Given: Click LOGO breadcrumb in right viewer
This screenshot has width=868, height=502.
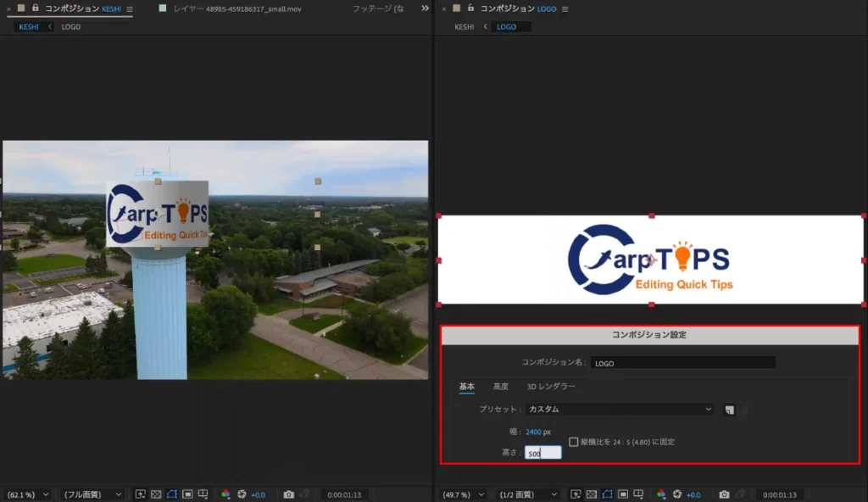Looking at the screenshot, I should tap(507, 26).
